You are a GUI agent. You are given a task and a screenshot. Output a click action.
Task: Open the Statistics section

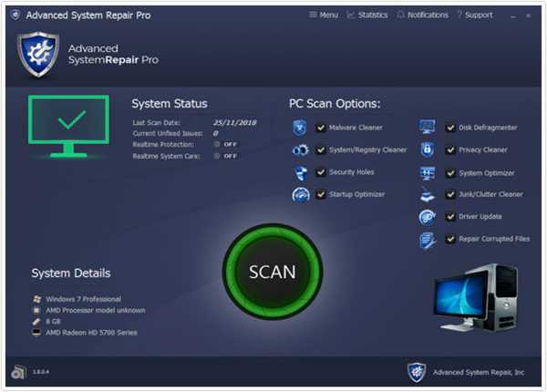pos(367,15)
